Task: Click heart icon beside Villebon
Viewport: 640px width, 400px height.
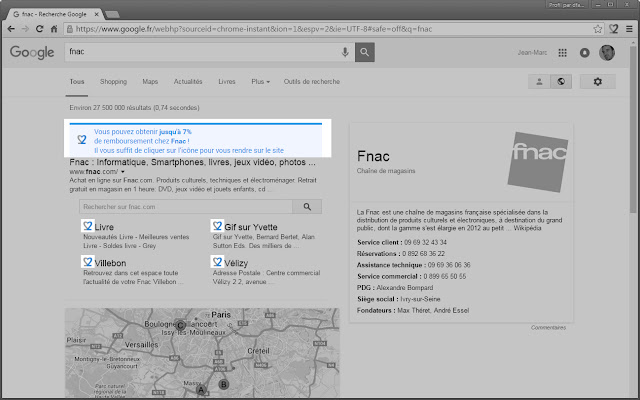Action: 88,262
